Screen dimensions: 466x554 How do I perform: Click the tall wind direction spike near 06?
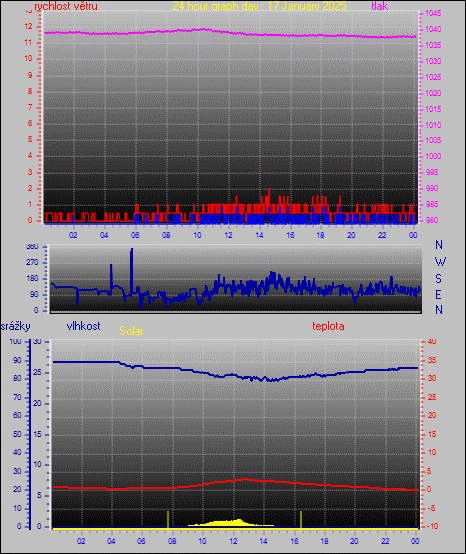(x=131, y=272)
